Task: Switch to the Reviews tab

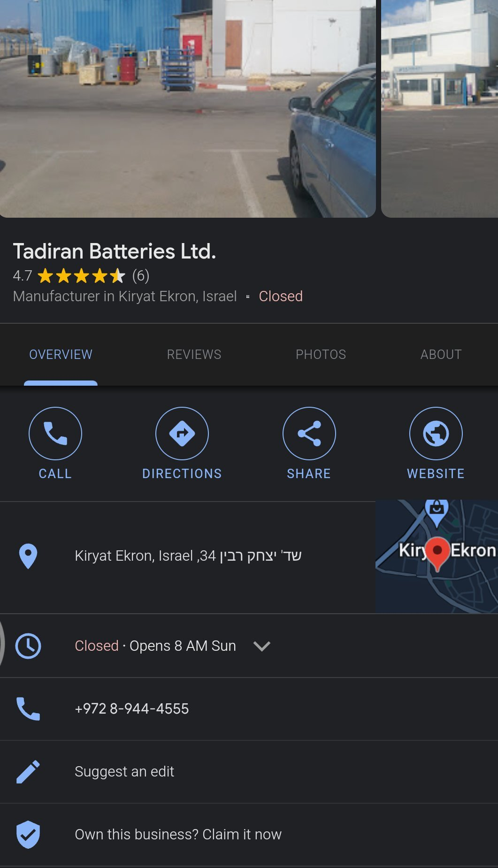Action: click(194, 354)
